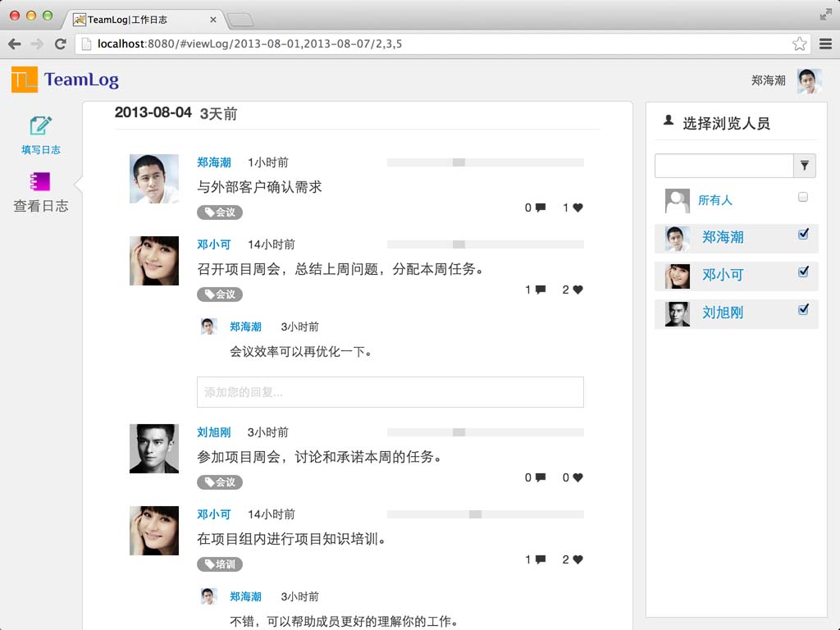Click the TeamLog TL logo
Image resolution: width=840 pixels, height=630 pixels.
point(24,79)
